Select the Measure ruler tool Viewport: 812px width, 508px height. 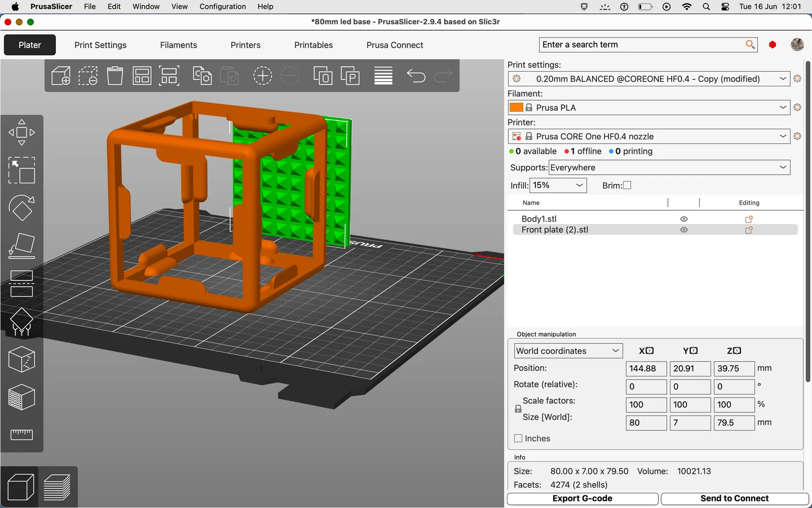22,434
